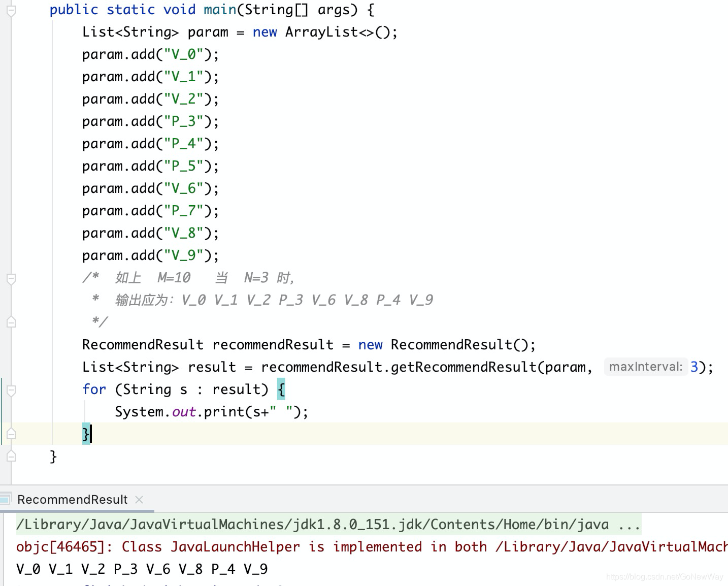This screenshot has width=728, height=586.
Task: Close the RecommendResult run tab
Action: 139,500
